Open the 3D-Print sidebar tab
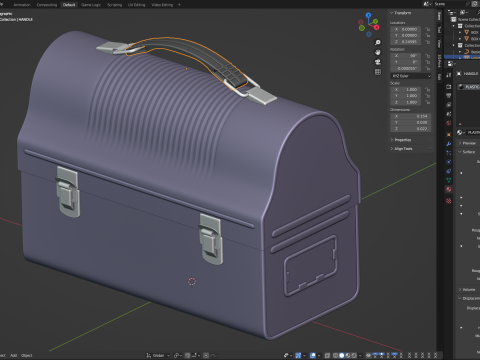480x360 pixels. pos(440,60)
